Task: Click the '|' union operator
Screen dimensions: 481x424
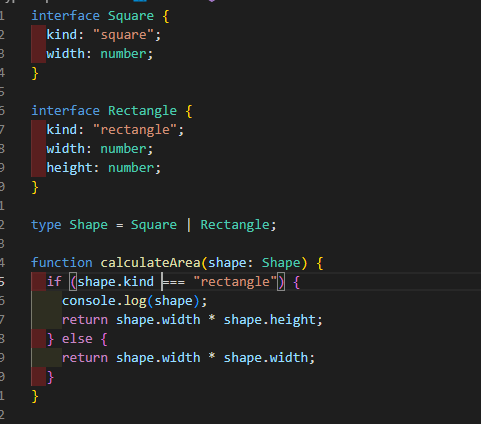Action: (189, 225)
